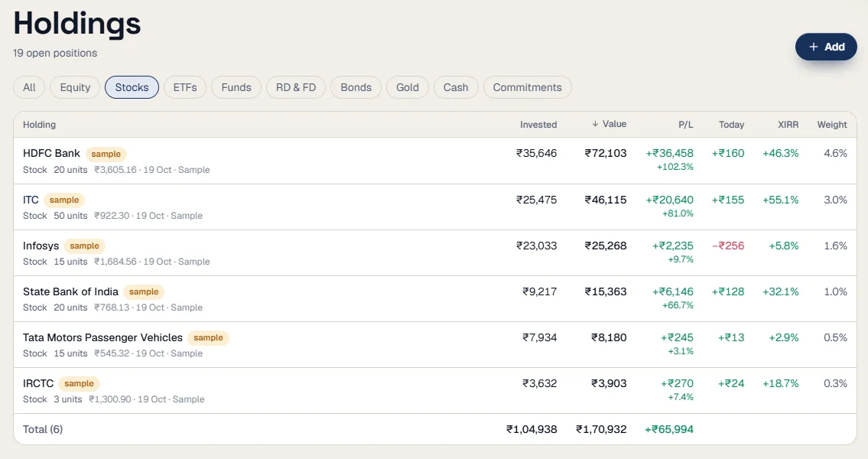Switch to the Bonds filter
This screenshot has height=459, width=868.
tap(356, 87)
